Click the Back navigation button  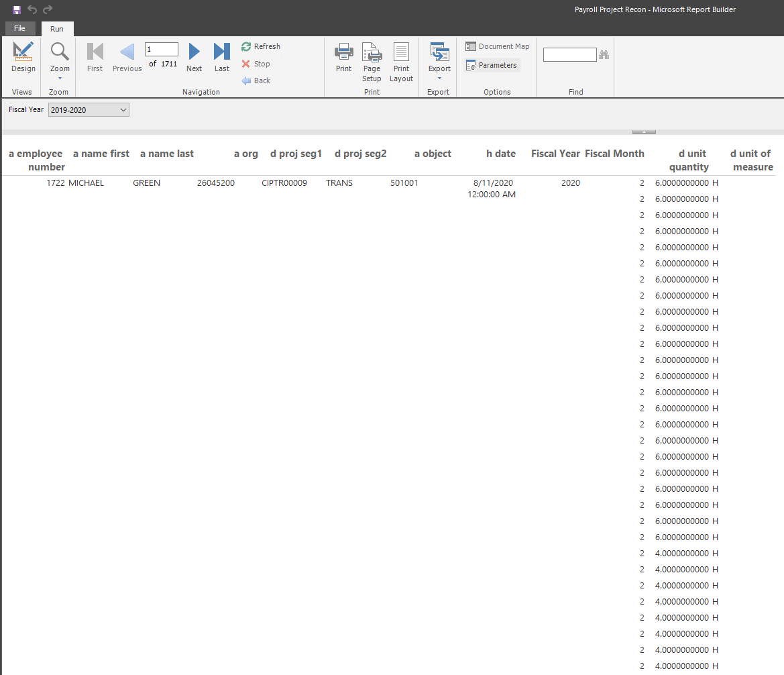click(x=256, y=81)
